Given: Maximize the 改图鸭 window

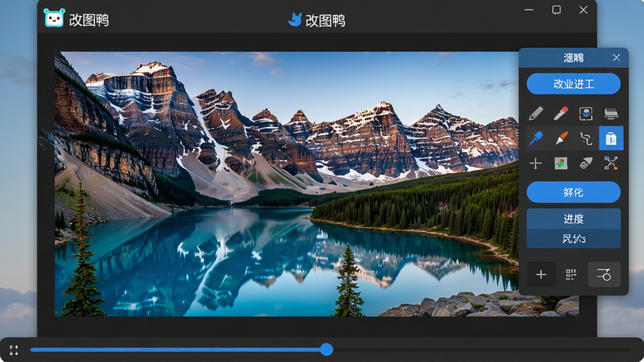Looking at the screenshot, I should 556,10.
